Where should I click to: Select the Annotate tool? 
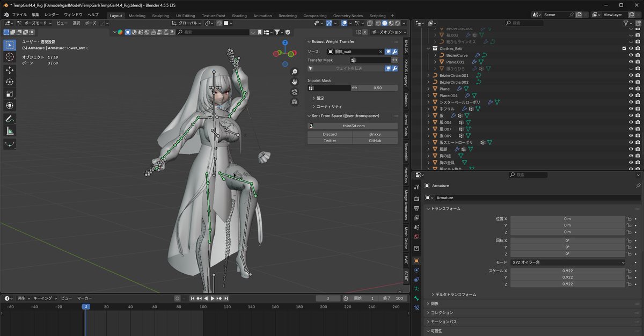(10, 119)
